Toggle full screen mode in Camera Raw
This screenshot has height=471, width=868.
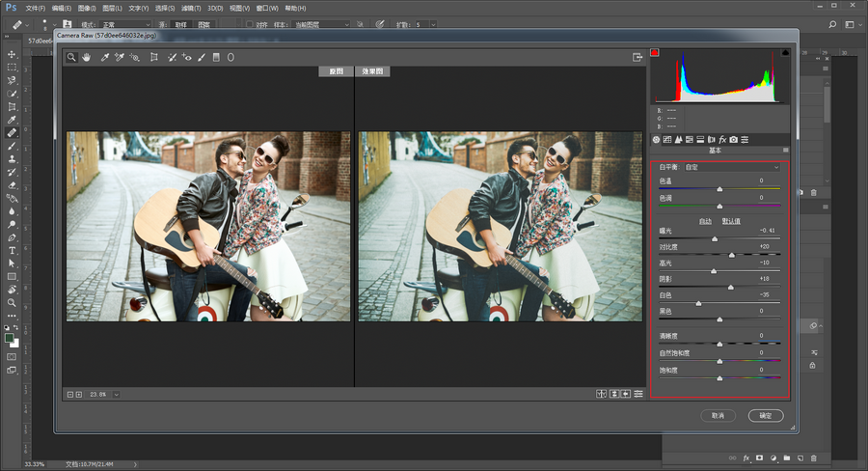click(637, 58)
